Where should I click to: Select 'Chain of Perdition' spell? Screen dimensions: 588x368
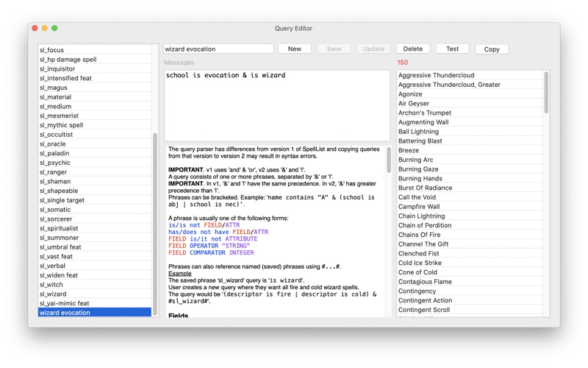(470, 225)
